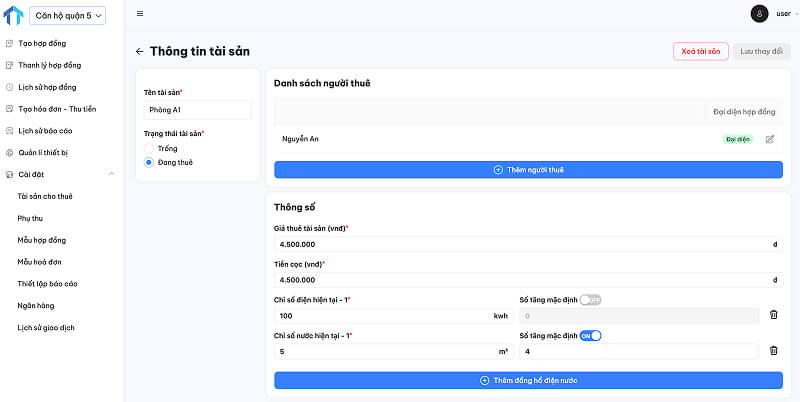Delete the water meter row with trash icon
800x402 pixels.
(773, 351)
